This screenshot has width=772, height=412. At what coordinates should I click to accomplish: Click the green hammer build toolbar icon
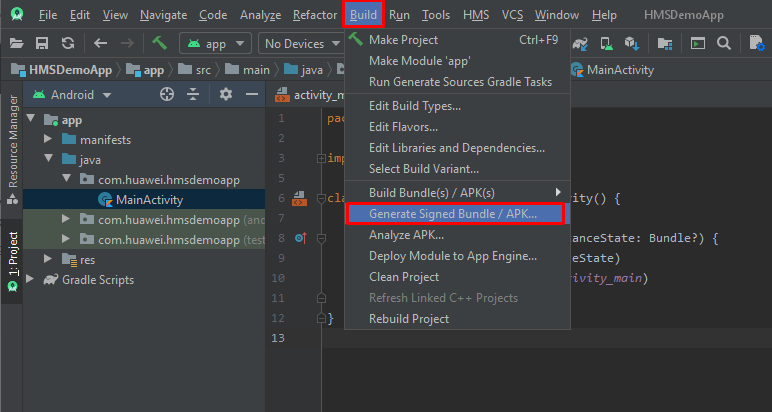(x=160, y=43)
